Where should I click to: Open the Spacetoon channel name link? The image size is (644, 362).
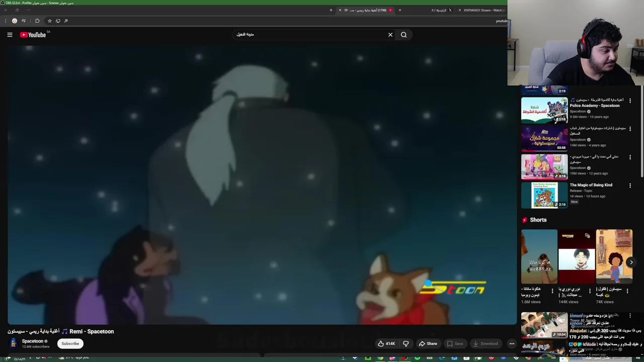click(x=33, y=341)
